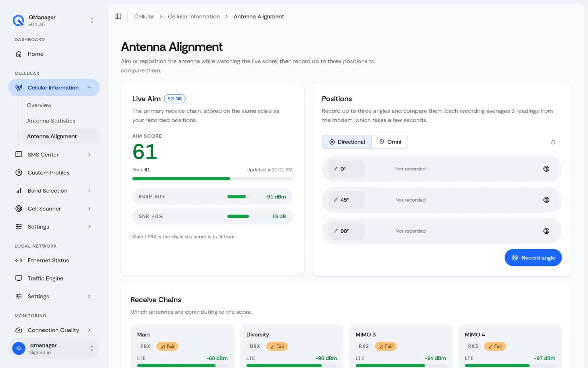Open Custom Profiles page
Screen dimensions: 588x368
54,173
